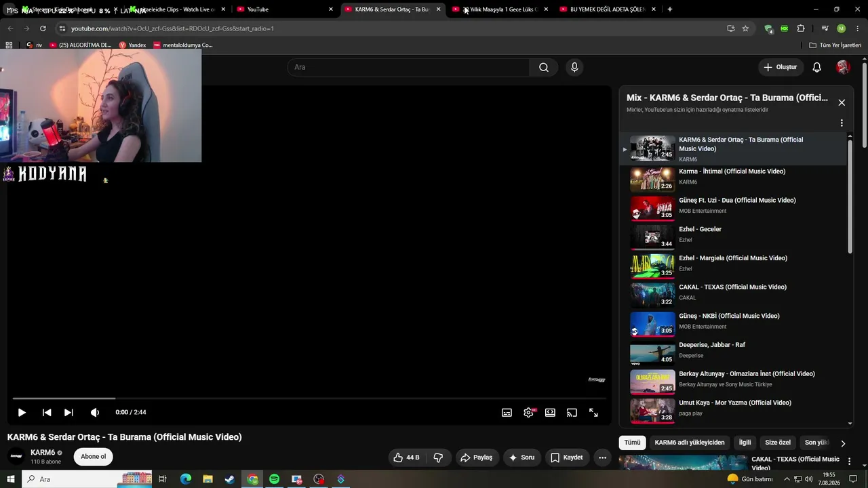Image resolution: width=868 pixels, height=488 pixels.
Task: Select Ezhel - Geceler in the playlist
Action: pos(734,237)
